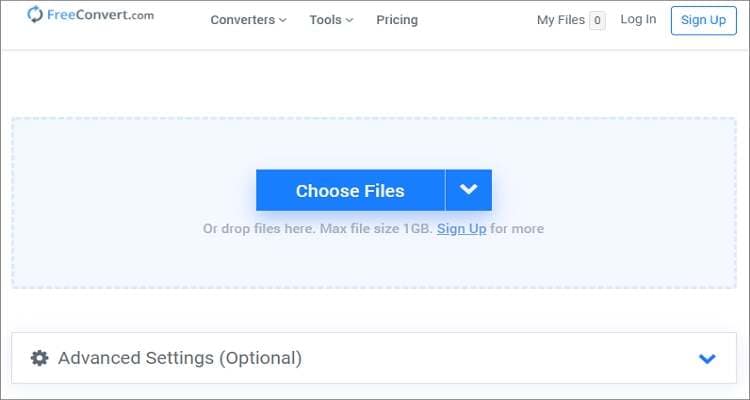
Task: Click the gear icon beside Advanced Settings
Action: point(39,358)
